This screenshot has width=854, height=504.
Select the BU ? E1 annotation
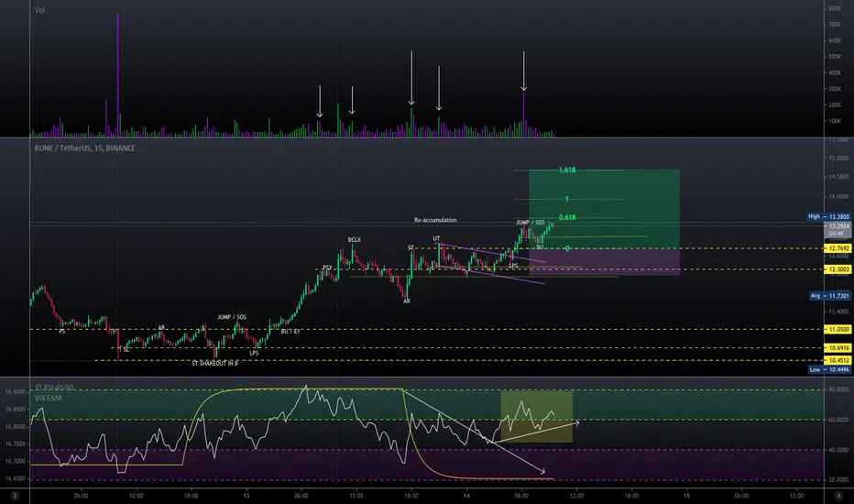[290, 332]
